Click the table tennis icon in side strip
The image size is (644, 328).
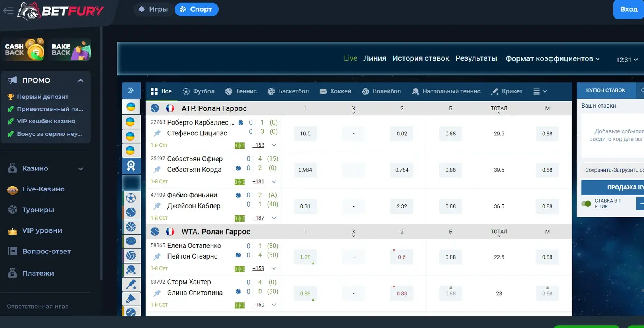click(x=131, y=270)
